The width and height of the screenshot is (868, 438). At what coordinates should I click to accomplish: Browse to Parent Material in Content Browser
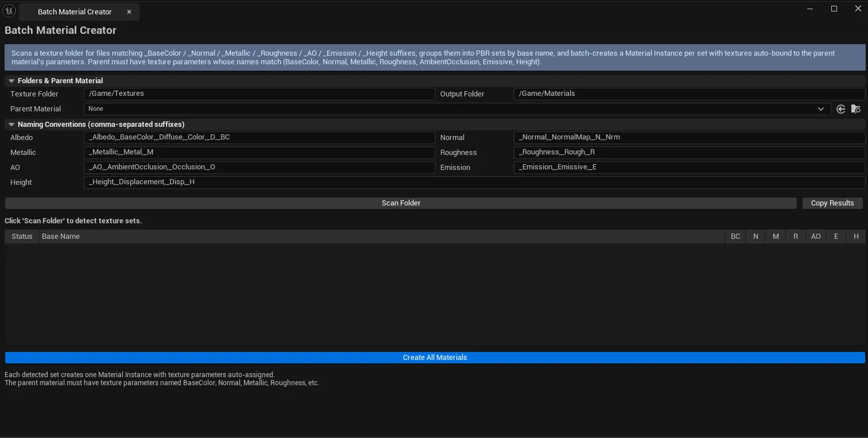point(856,109)
